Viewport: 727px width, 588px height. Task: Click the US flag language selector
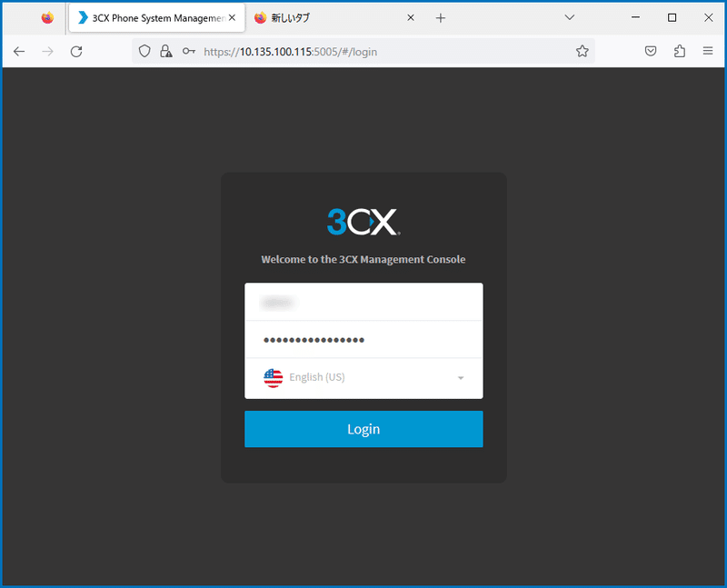point(274,378)
